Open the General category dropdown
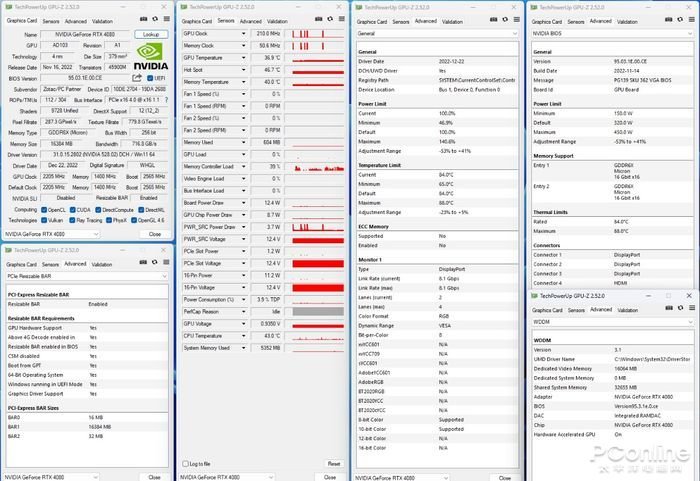 click(437, 34)
